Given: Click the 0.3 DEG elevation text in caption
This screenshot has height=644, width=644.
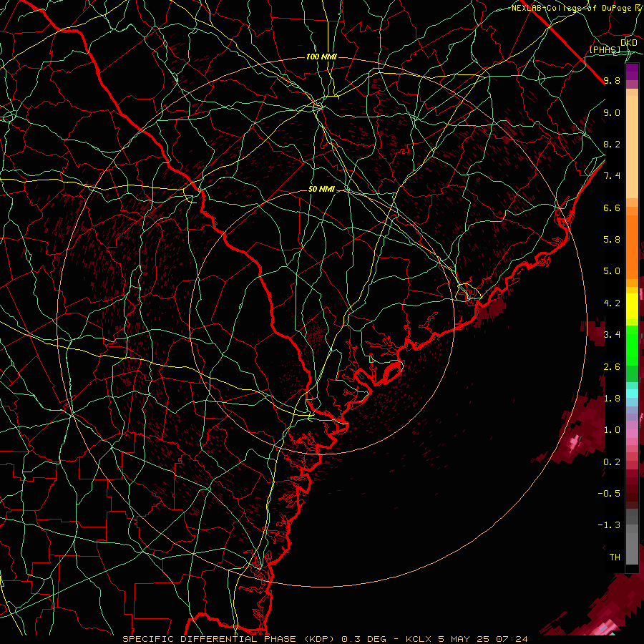Looking at the screenshot, I should [364, 639].
